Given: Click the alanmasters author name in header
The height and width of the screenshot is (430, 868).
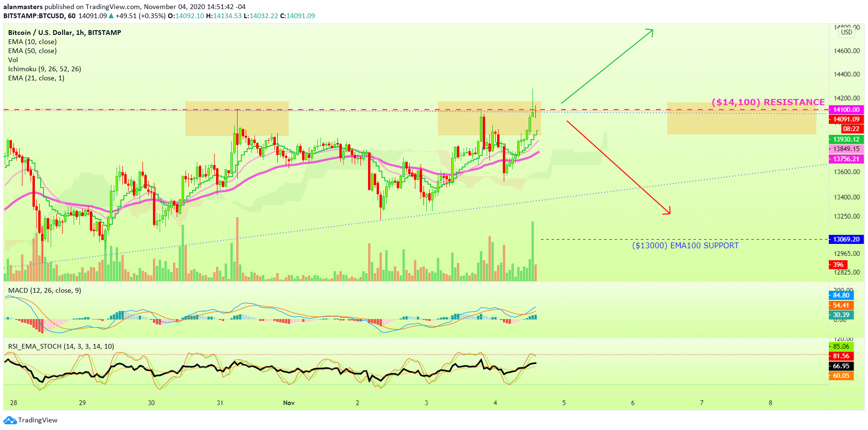Looking at the screenshot, I should (x=23, y=7).
